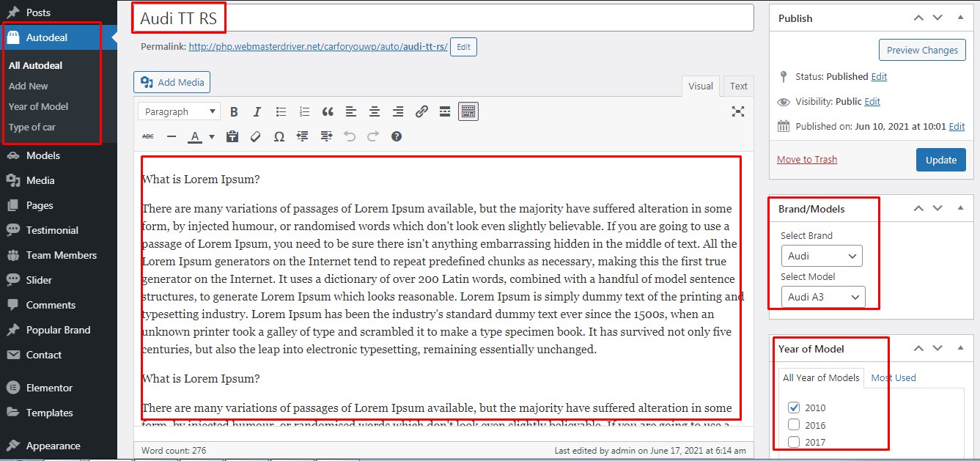Check the 2017 year checkbox
The height and width of the screenshot is (461, 980).
794,441
